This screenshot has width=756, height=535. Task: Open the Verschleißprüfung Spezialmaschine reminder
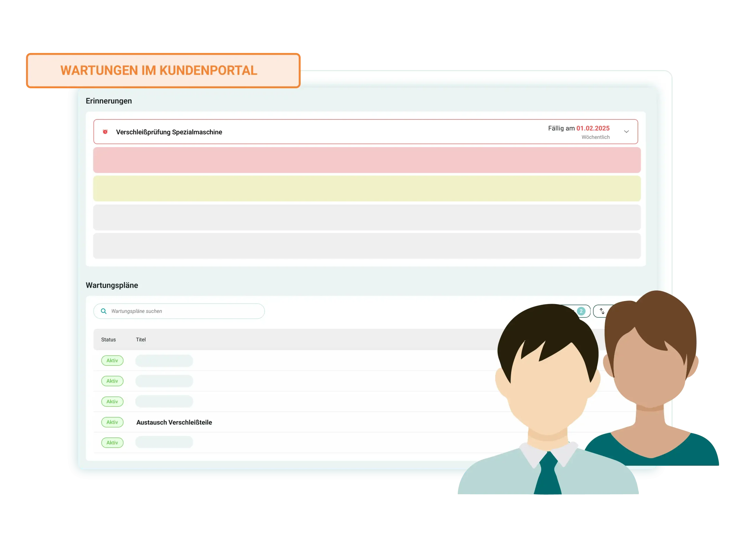pos(169,132)
